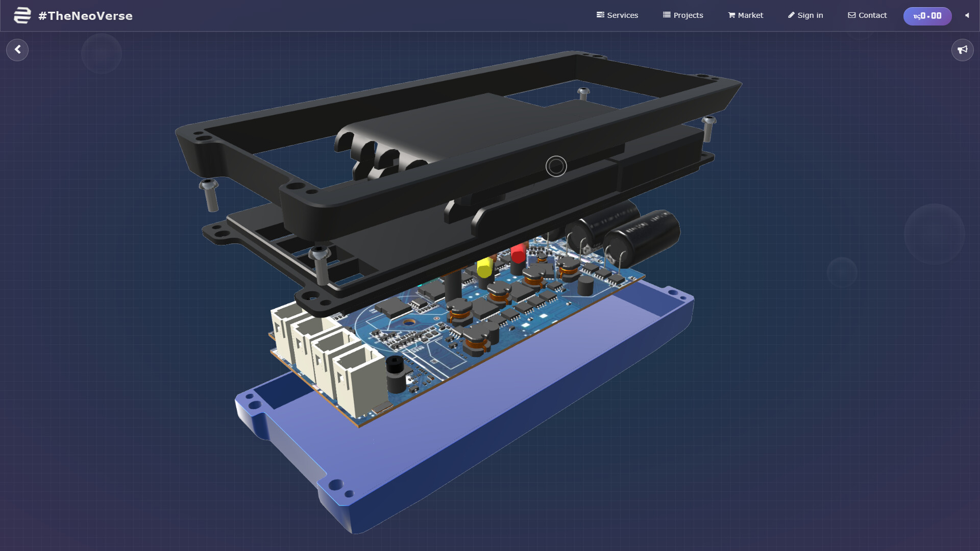Viewport: 980px width, 551px height.
Task: Select the red component on the circuit board
Action: (x=518, y=253)
